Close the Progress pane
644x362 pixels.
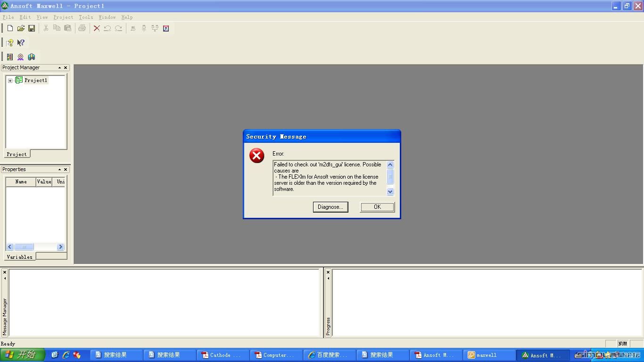coord(328,272)
